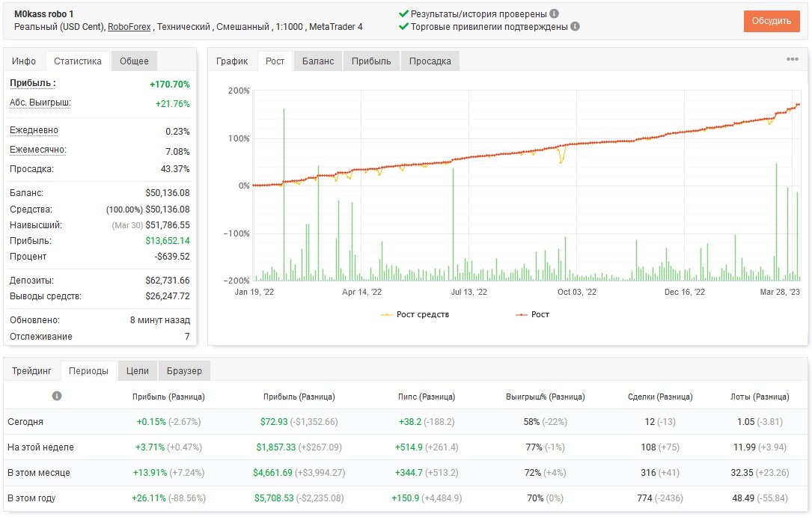Click the Oct 03, '22 axis date label
This screenshot has height=517, width=812.
pos(577,293)
